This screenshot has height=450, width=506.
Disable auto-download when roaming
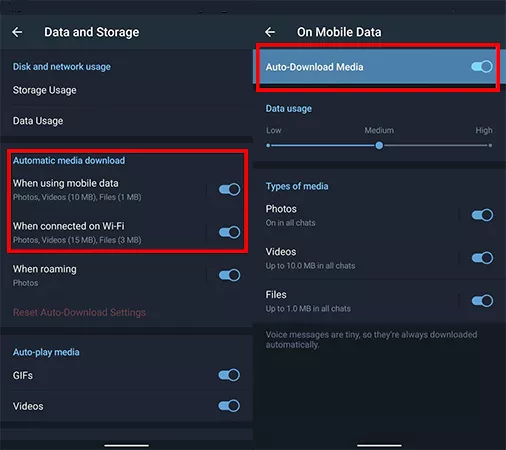coord(230,275)
